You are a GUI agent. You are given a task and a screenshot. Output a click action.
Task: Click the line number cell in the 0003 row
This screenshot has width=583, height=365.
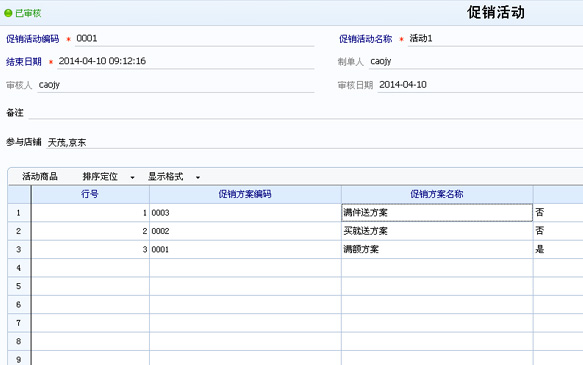(90, 213)
